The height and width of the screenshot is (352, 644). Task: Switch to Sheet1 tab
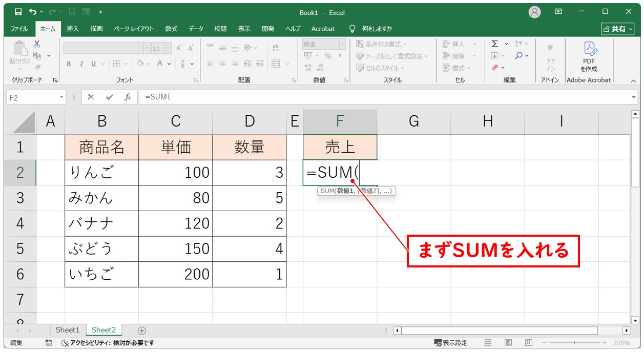[68, 330]
